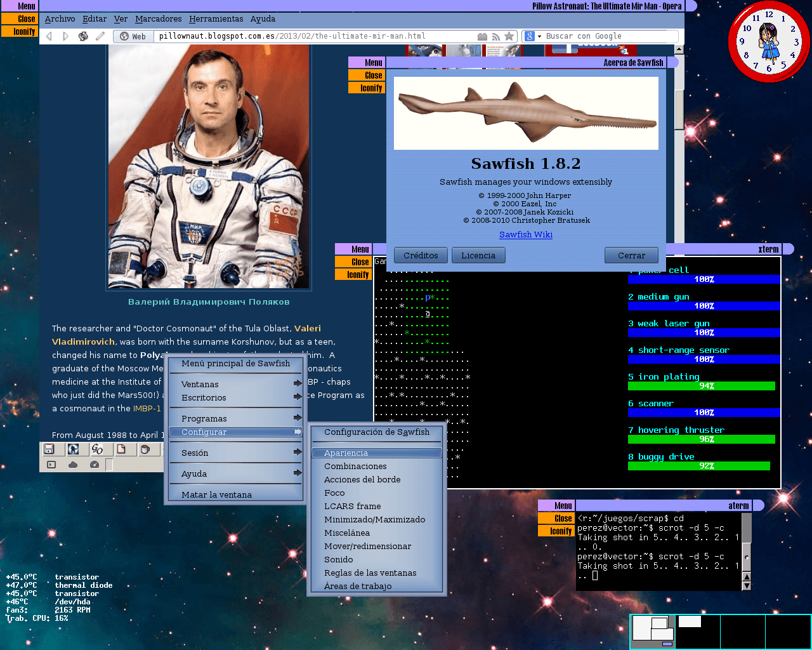Go forward with Opera's forward arrow
This screenshot has width=812, height=650.
tap(65, 36)
